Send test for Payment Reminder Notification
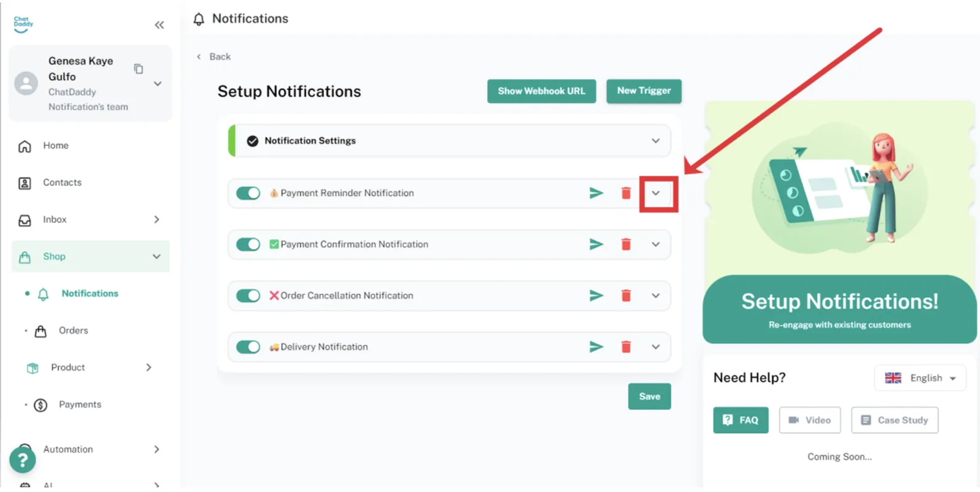Viewport: 980px width, 492px height. 596,193
